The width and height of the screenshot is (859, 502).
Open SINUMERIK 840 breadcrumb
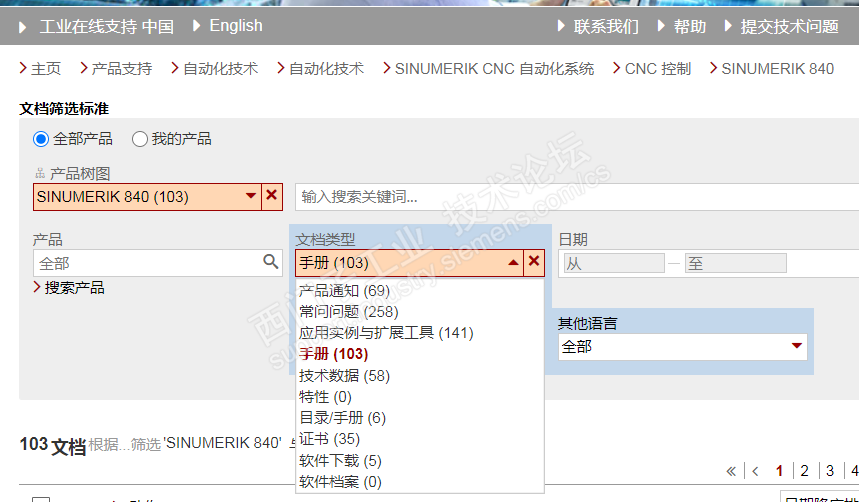coord(777,69)
